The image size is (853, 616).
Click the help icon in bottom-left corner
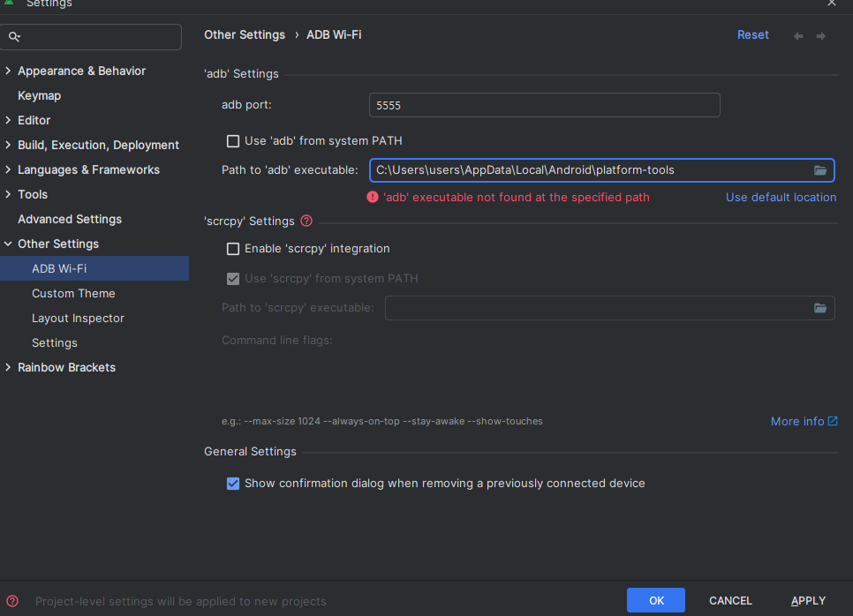pyautogui.click(x=12, y=601)
